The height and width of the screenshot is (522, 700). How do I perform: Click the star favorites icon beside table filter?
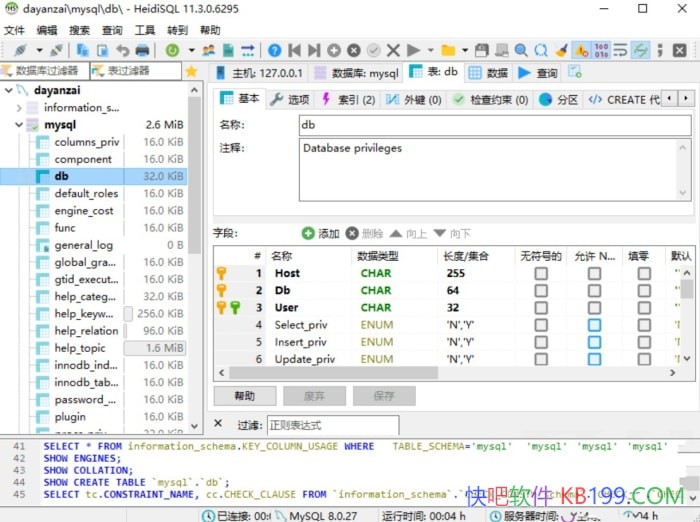[191, 72]
